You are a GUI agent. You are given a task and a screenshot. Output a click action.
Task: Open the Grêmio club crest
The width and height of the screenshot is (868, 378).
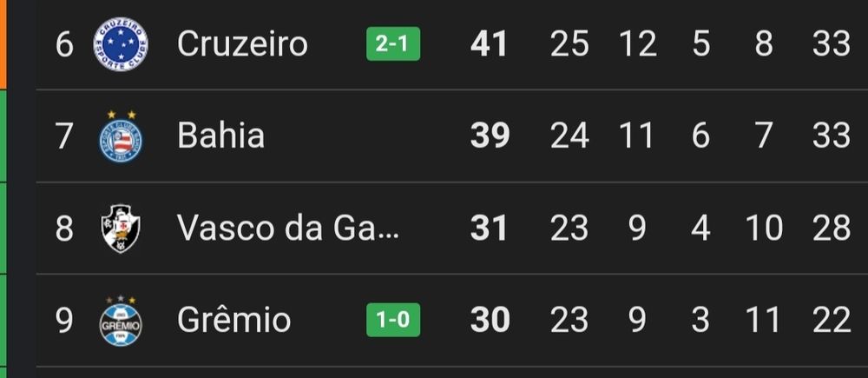pyautogui.click(x=121, y=321)
